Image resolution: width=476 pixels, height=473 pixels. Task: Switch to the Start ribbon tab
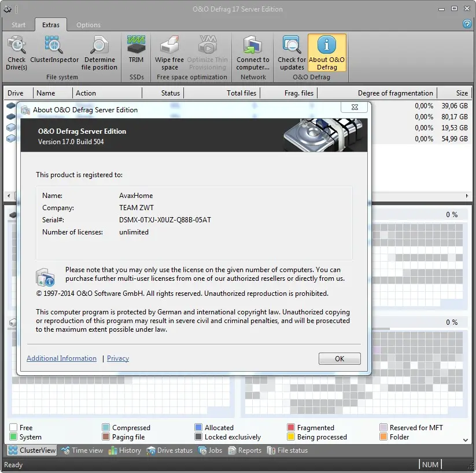[18, 25]
